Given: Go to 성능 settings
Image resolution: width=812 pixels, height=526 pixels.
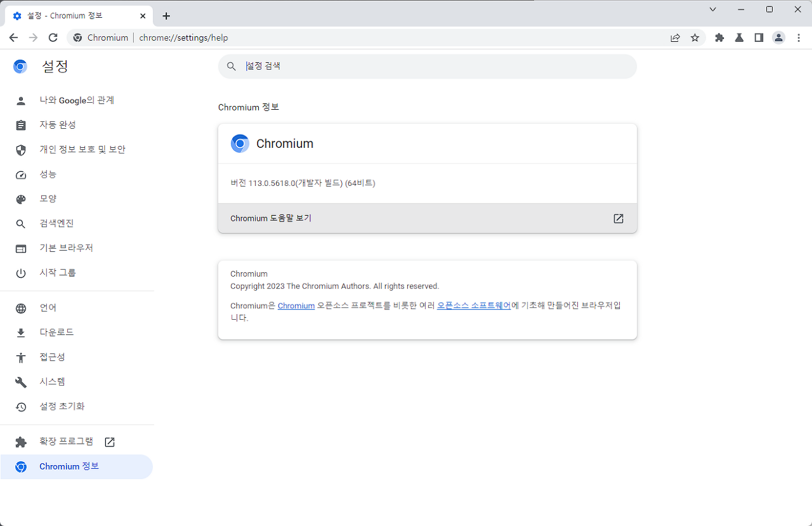Looking at the screenshot, I should [77, 174].
